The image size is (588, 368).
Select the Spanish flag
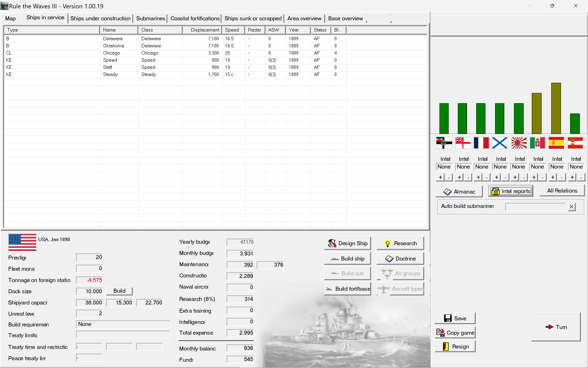[556, 143]
